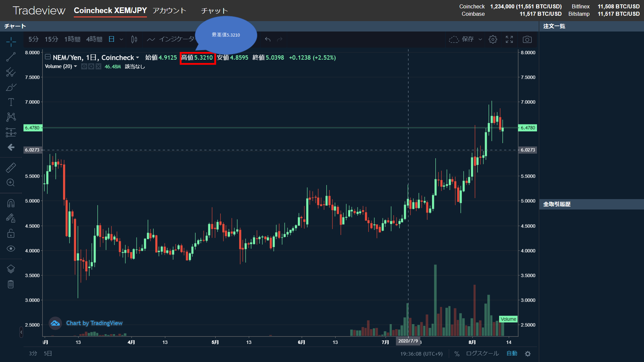Screen dimensions: 644x362
Task: Enter fullscreen chart mode
Action: [509, 40]
